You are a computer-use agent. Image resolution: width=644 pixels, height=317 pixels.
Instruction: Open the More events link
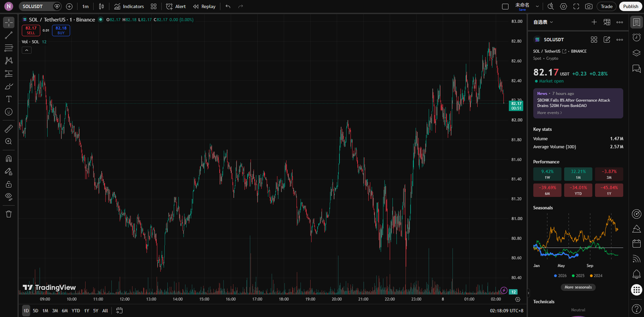point(550,113)
